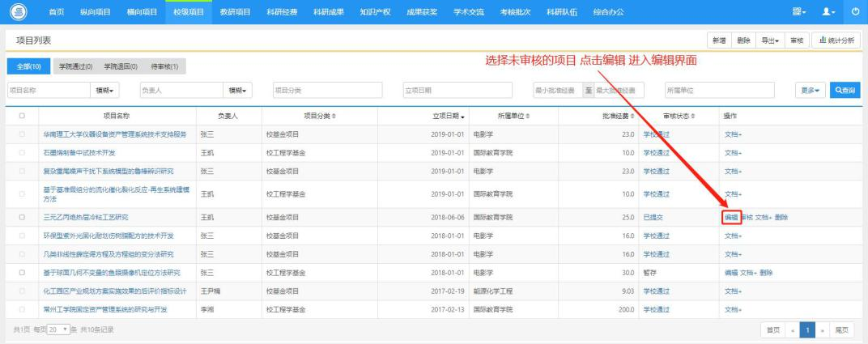Click the 统计分析 chart button
868x344 pixels.
coord(836,40)
